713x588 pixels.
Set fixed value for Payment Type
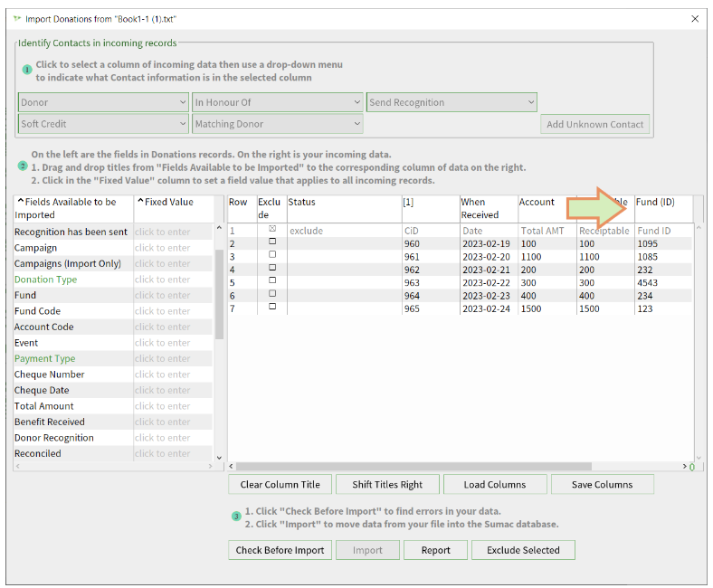click(x=173, y=358)
